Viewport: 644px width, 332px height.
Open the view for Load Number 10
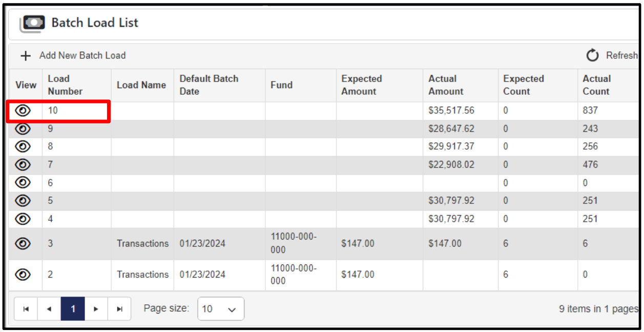23,111
